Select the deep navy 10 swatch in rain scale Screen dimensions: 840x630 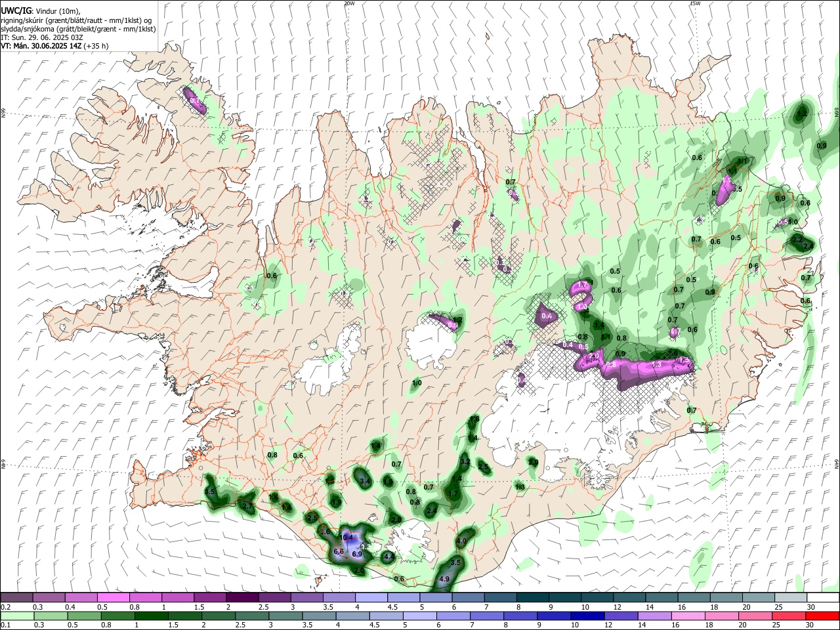[x=587, y=616]
